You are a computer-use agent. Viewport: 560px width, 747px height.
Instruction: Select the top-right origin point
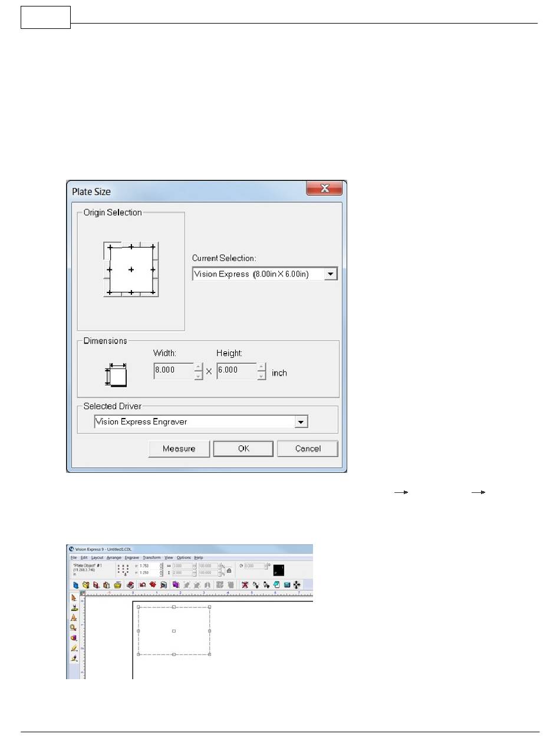pos(153,248)
